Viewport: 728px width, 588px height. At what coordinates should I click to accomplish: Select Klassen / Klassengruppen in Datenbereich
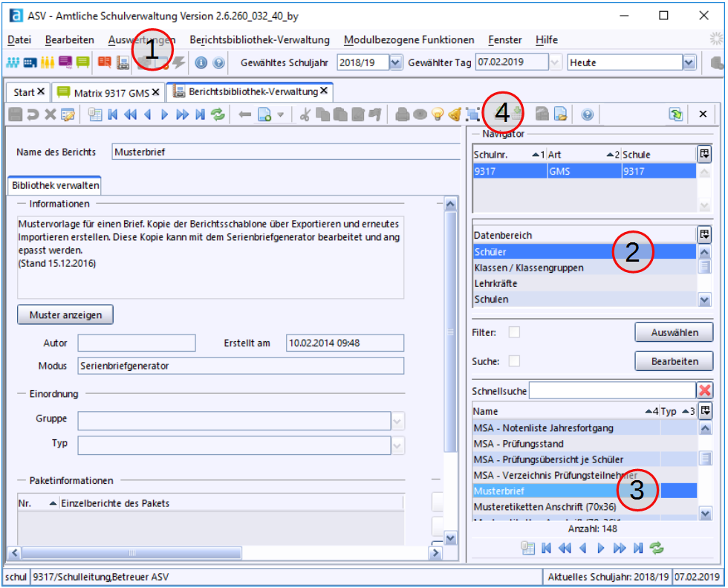coord(585,268)
